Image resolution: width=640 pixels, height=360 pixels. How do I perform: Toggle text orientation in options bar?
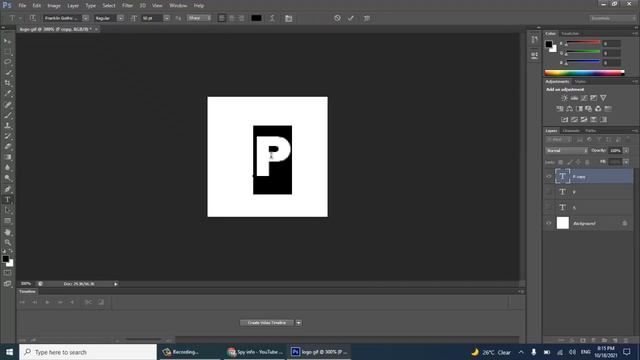click(33, 18)
